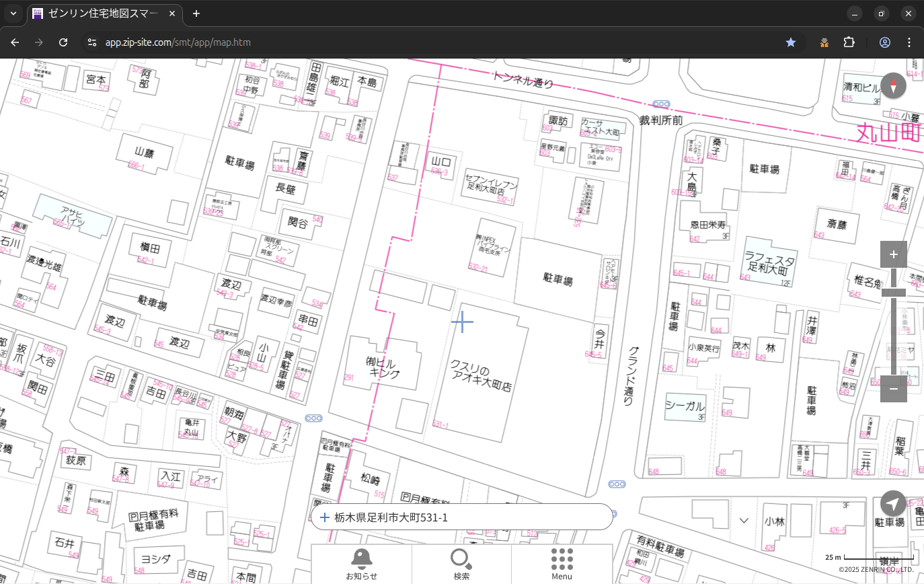Click the zoom level slider handle
924x584 pixels.
pyautogui.click(x=893, y=292)
